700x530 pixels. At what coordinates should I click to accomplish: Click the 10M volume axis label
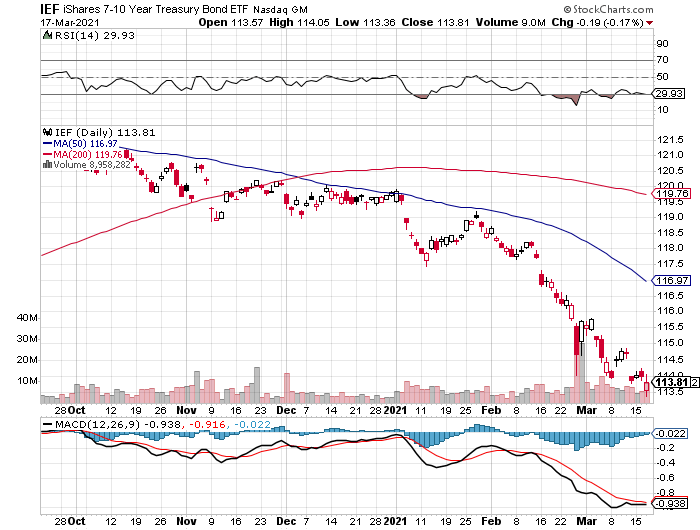pos(27,381)
